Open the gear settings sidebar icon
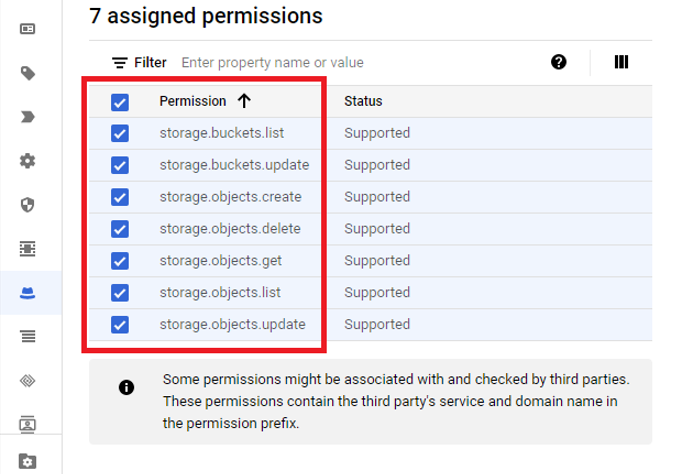The width and height of the screenshot is (674, 474). click(x=28, y=161)
